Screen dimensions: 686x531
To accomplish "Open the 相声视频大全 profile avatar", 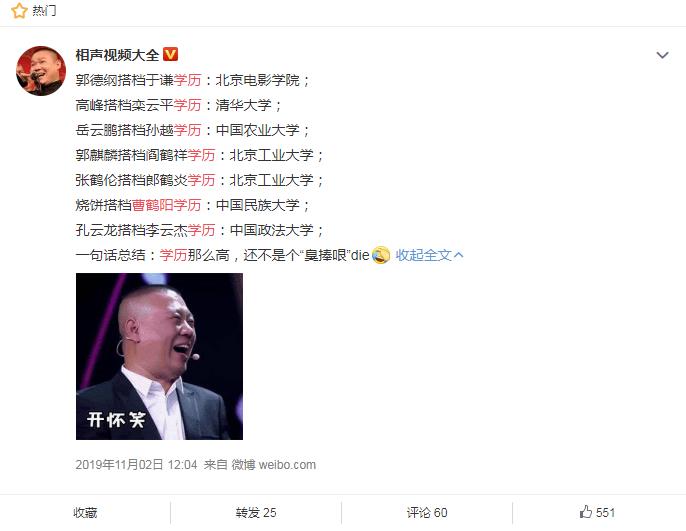I will point(41,70).
